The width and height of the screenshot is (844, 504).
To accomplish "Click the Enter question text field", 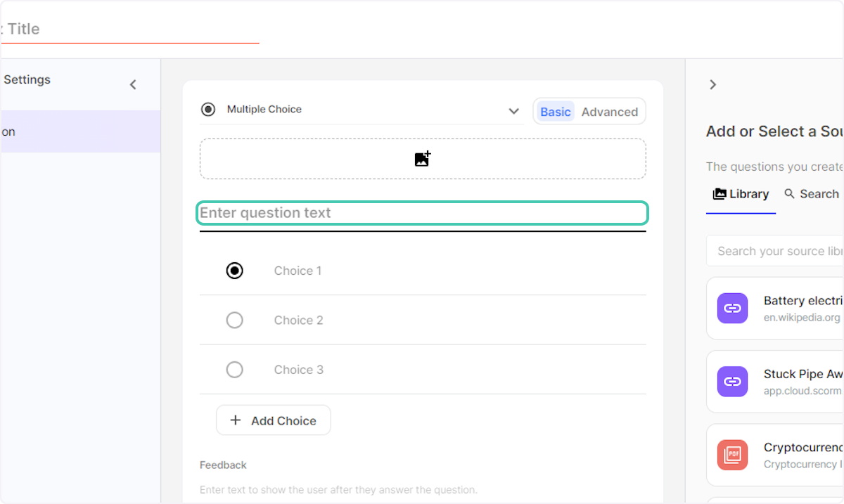I will [x=422, y=212].
